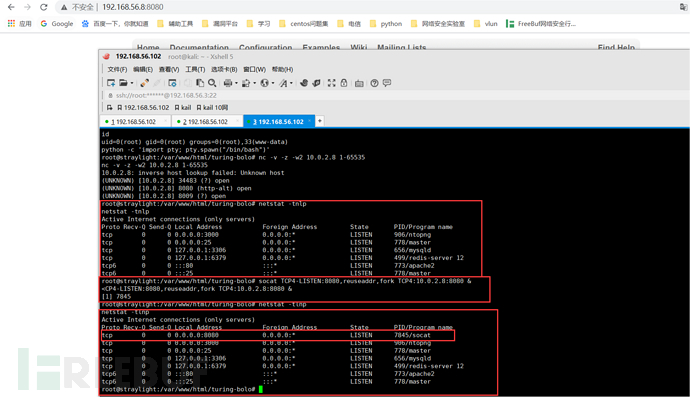Close session tab 1 192.168.56.102

click(165, 121)
